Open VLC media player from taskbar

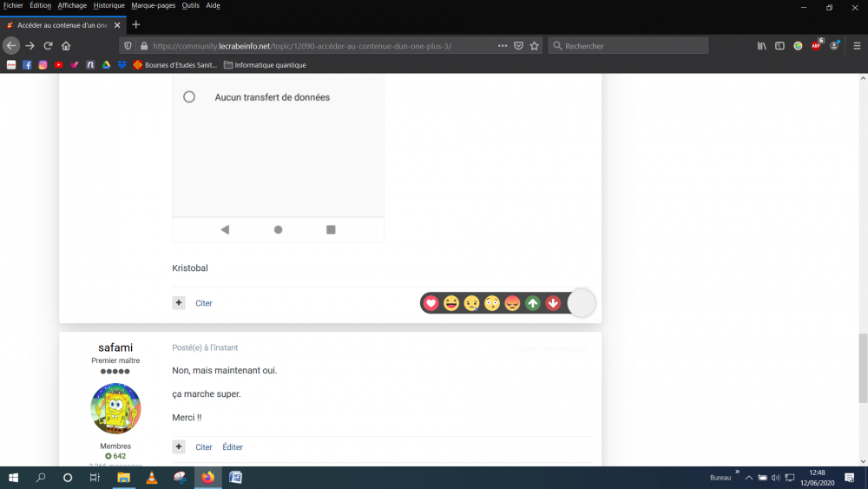tap(151, 478)
